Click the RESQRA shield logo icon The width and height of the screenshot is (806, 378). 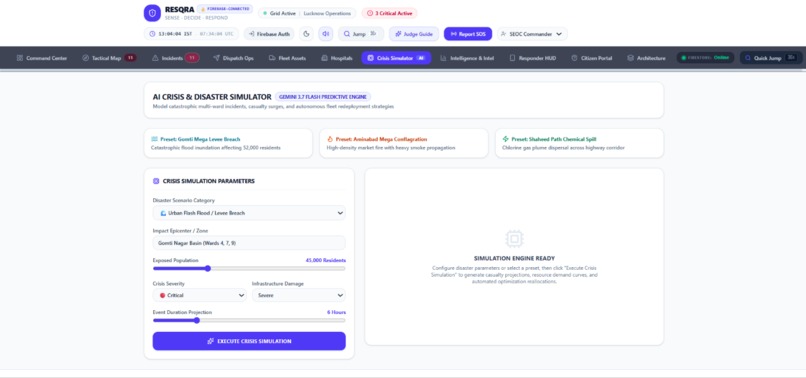coord(152,13)
